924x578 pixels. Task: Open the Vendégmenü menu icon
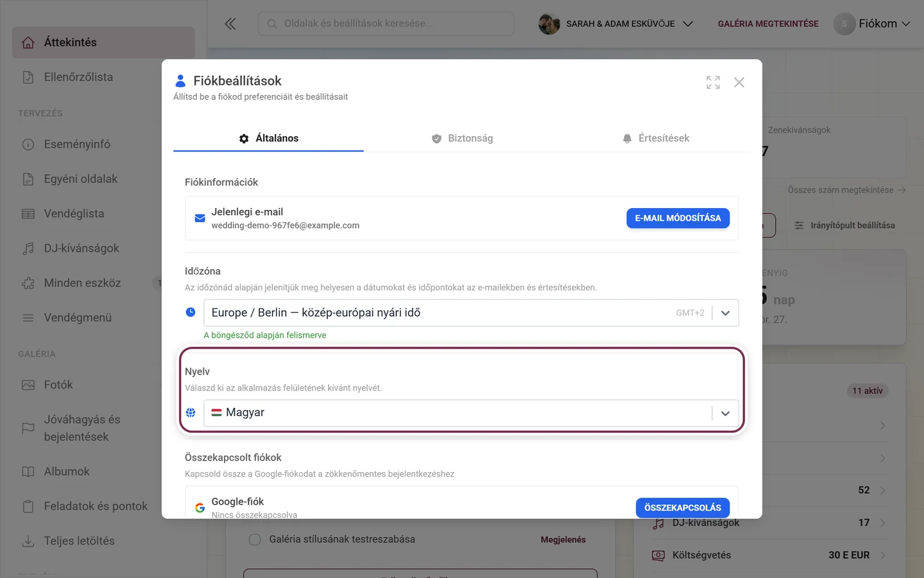[28, 318]
